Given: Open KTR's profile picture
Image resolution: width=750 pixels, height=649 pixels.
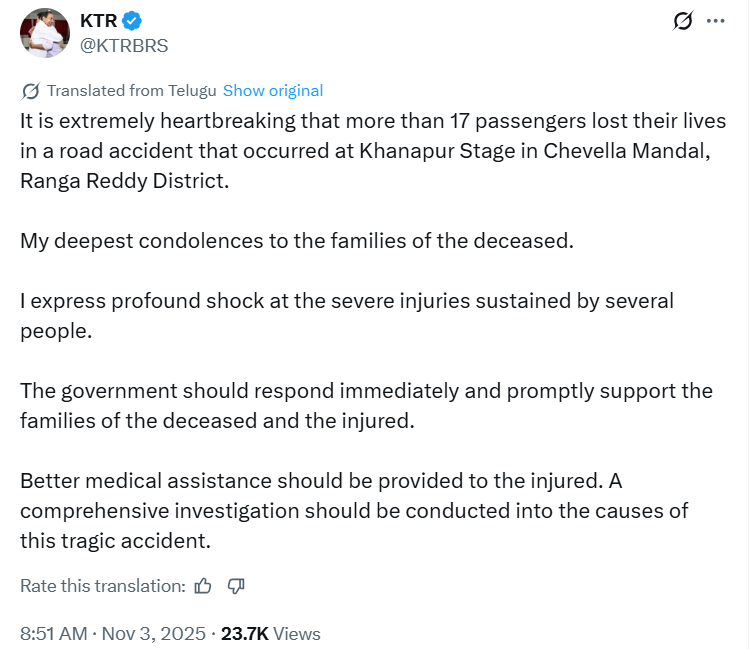Looking at the screenshot, I should (x=45, y=33).
